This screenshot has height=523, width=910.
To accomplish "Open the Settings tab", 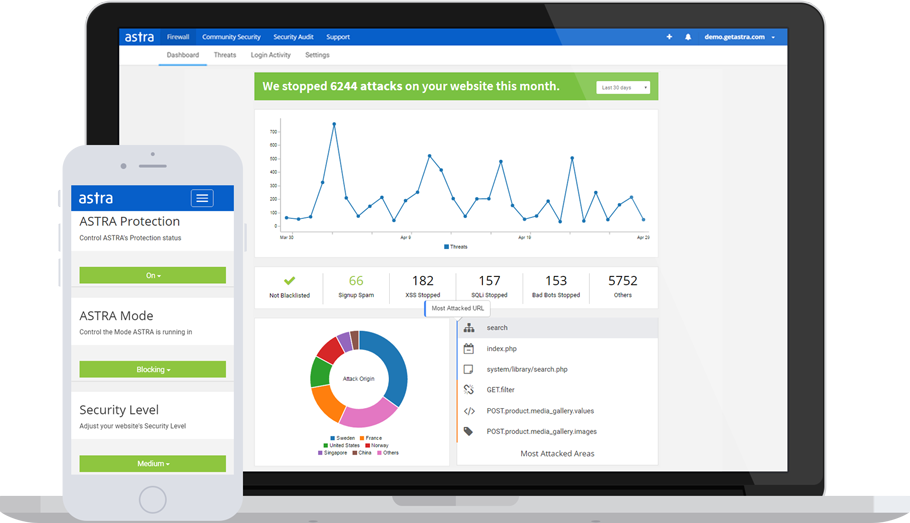I will [x=317, y=55].
